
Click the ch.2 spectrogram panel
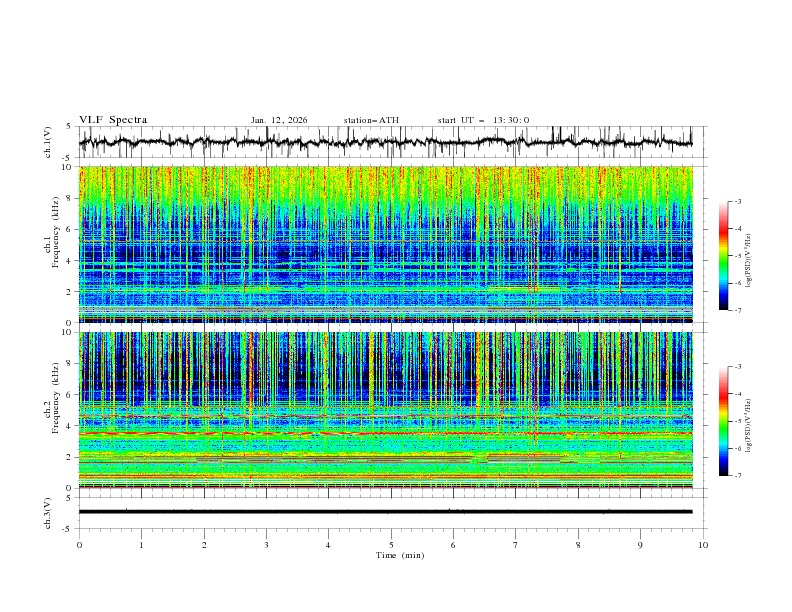pyautogui.click(x=386, y=410)
